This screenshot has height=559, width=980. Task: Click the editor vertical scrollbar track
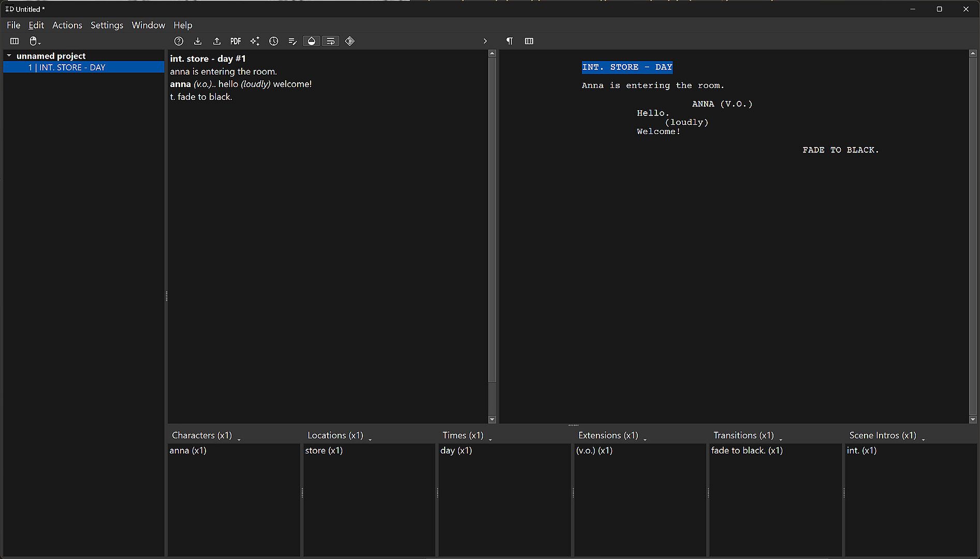coord(492,399)
